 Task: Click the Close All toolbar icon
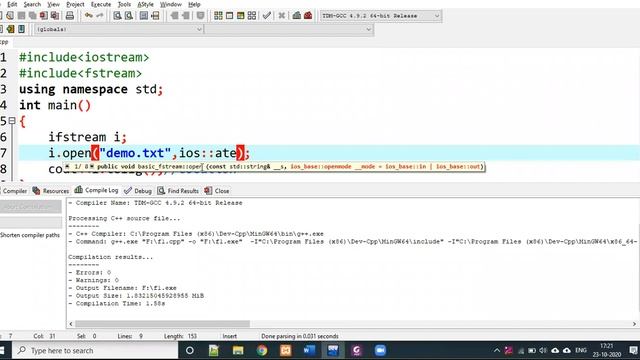coord(54,16)
